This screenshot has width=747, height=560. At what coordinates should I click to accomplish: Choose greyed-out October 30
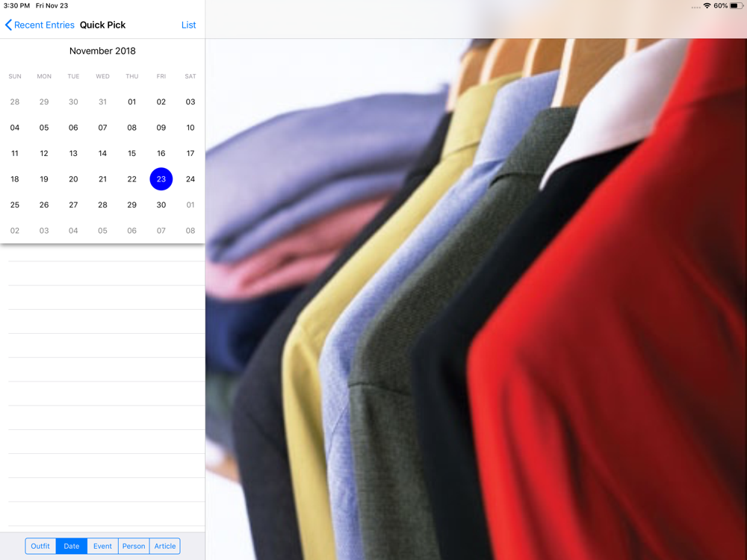pyautogui.click(x=73, y=102)
